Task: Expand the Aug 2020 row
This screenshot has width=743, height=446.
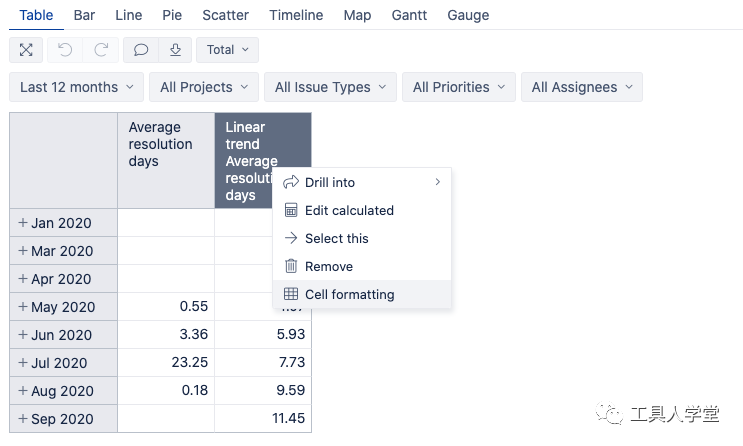Action: [x=22, y=391]
